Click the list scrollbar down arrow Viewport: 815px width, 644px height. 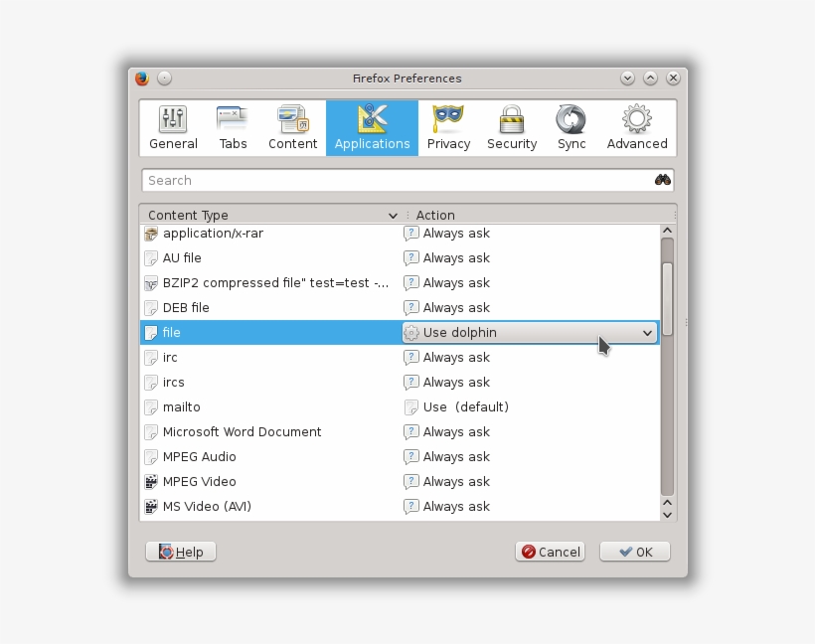667,515
